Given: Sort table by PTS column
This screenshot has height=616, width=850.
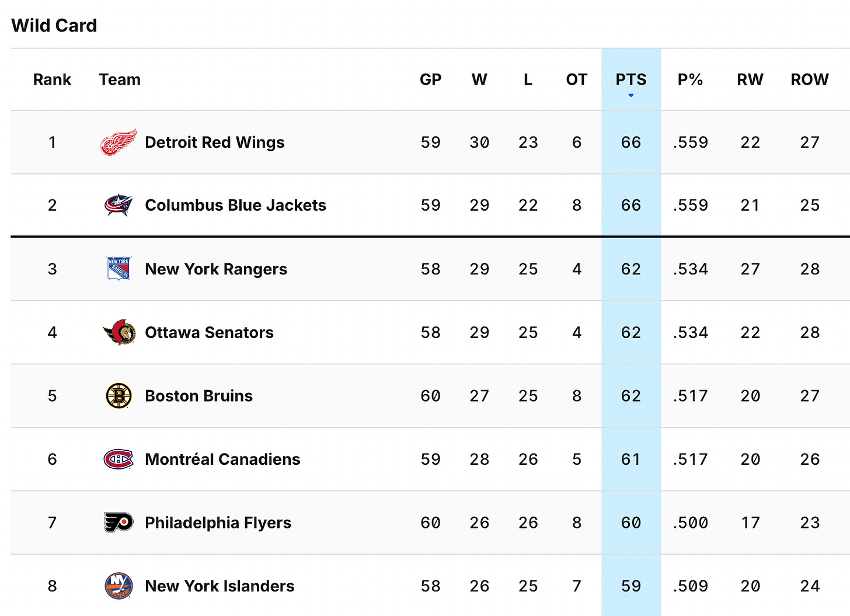Looking at the screenshot, I should [x=631, y=79].
